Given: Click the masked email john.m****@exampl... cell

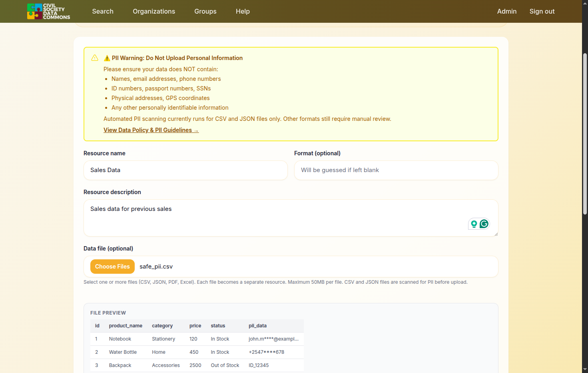Looking at the screenshot, I should (273, 339).
